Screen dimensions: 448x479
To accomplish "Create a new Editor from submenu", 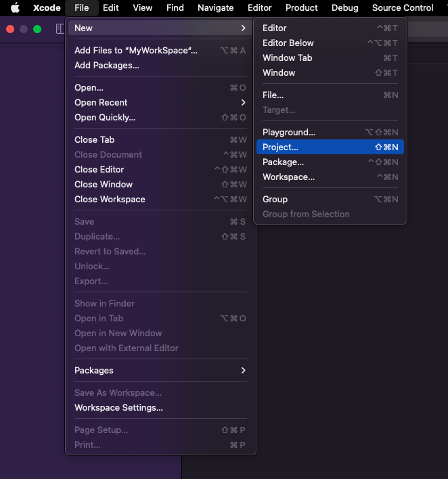I will (x=330, y=28).
